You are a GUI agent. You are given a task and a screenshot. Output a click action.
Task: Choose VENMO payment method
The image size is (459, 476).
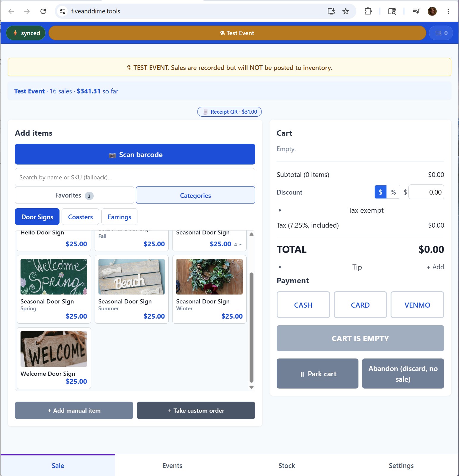tap(417, 305)
